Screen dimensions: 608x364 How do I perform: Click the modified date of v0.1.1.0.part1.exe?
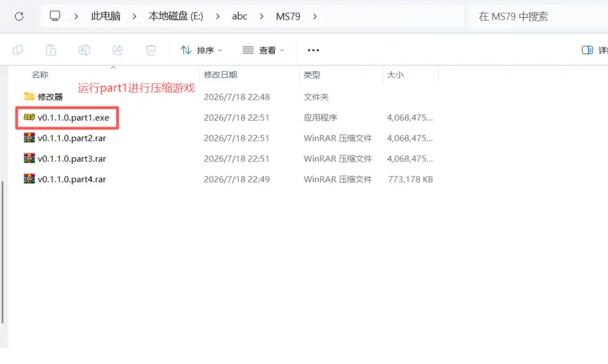click(x=236, y=118)
